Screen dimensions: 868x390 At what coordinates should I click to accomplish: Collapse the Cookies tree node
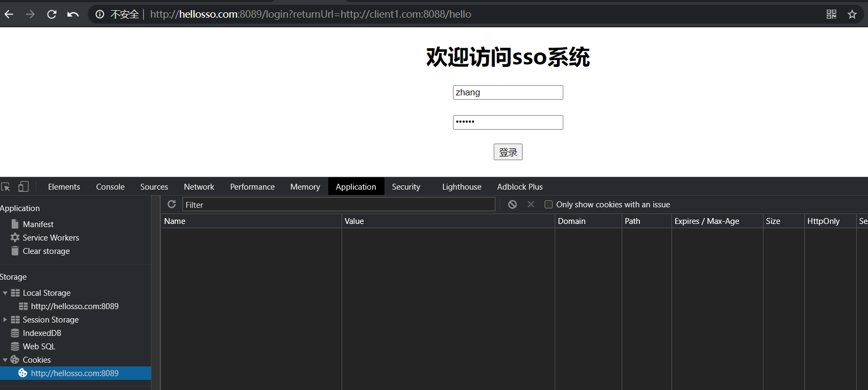5,360
